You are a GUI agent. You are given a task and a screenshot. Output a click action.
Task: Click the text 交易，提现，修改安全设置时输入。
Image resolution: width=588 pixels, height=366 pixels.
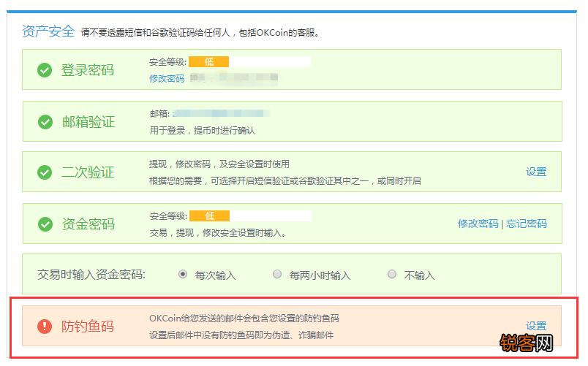pos(218,233)
